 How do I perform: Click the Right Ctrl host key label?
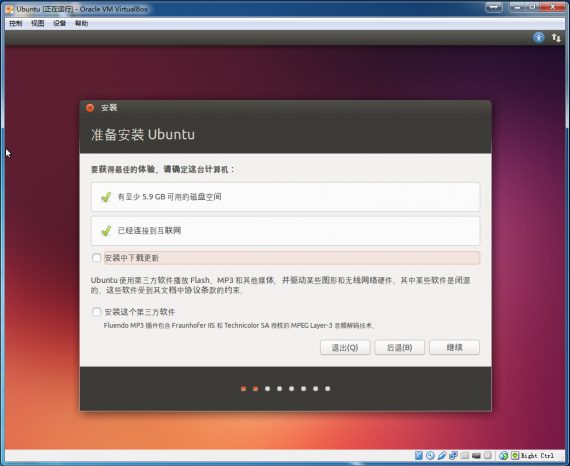pyautogui.click(x=537, y=455)
